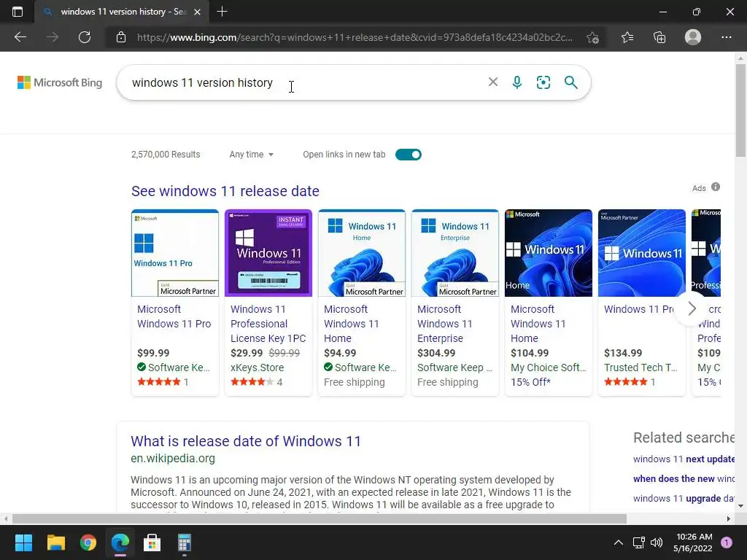The width and height of the screenshot is (747, 560).
Task: Open Calculator from taskbar
Action: coord(185,542)
